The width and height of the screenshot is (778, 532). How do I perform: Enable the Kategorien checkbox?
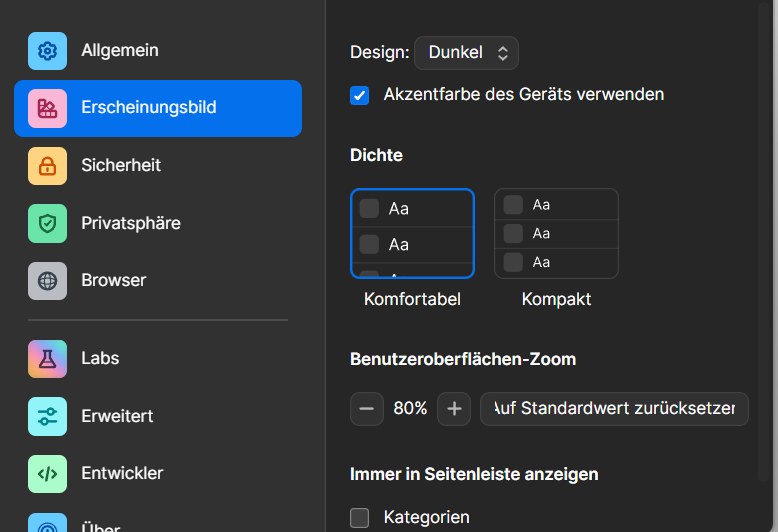click(360, 518)
